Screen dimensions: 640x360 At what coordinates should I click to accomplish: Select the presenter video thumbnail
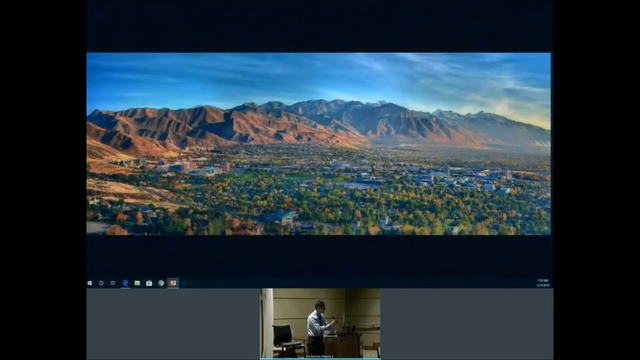tap(320, 324)
